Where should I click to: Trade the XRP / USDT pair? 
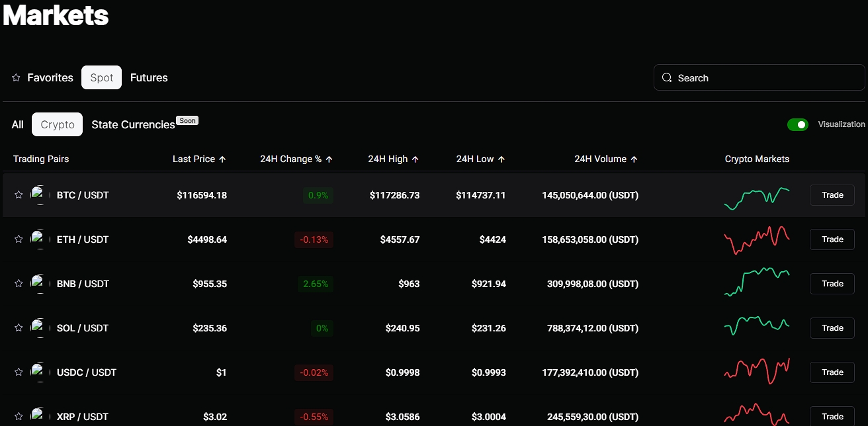pyautogui.click(x=832, y=416)
